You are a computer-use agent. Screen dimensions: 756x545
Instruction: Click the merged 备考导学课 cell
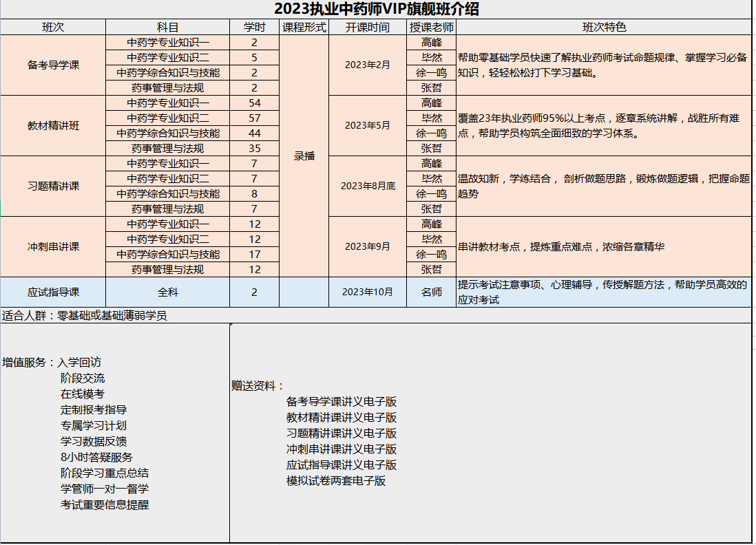(53, 65)
